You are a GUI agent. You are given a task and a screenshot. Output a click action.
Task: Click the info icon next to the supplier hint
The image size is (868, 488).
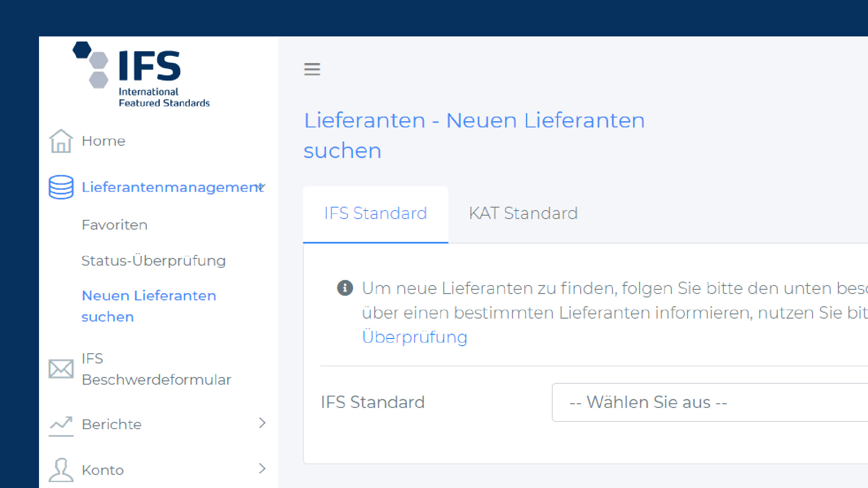click(344, 288)
